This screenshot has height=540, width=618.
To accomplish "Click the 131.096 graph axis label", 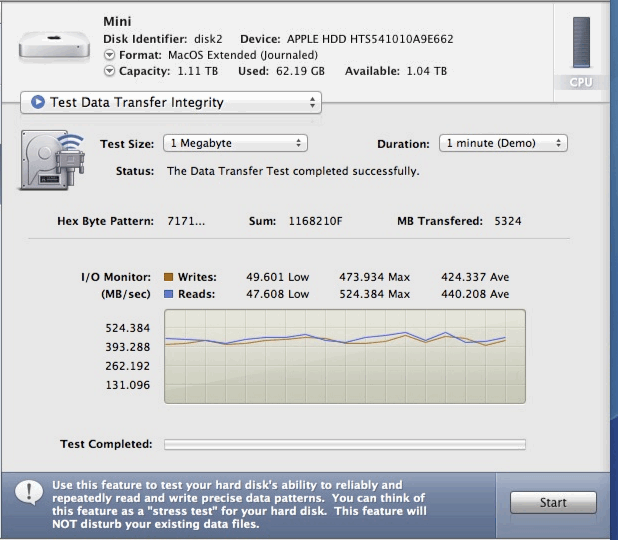I will tap(127, 385).
